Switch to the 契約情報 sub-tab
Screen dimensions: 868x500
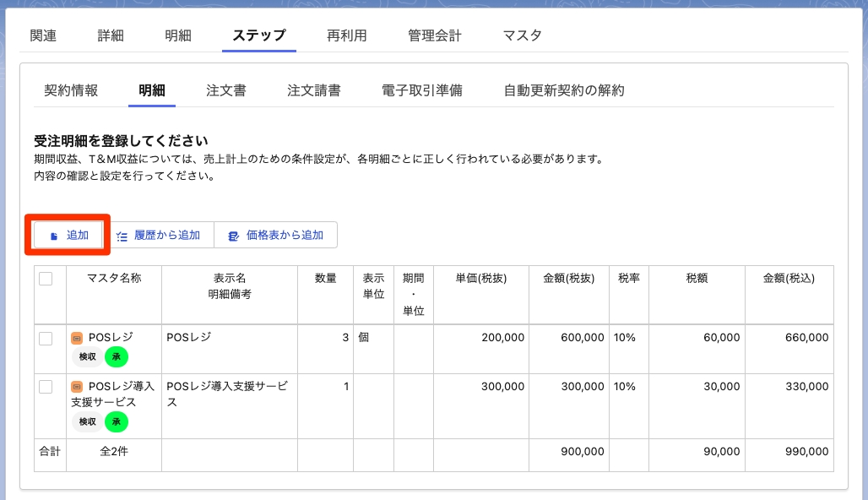(x=71, y=90)
